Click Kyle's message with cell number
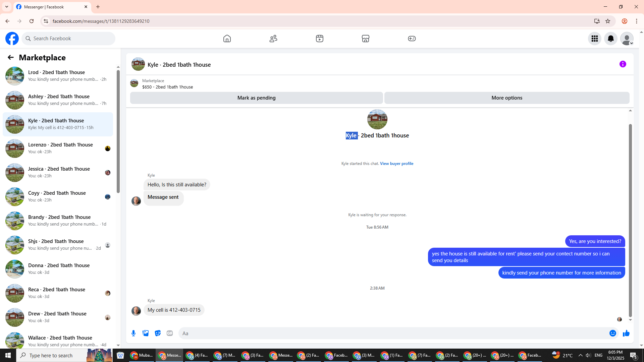This screenshot has height=362, width=644. coord(174,310)
